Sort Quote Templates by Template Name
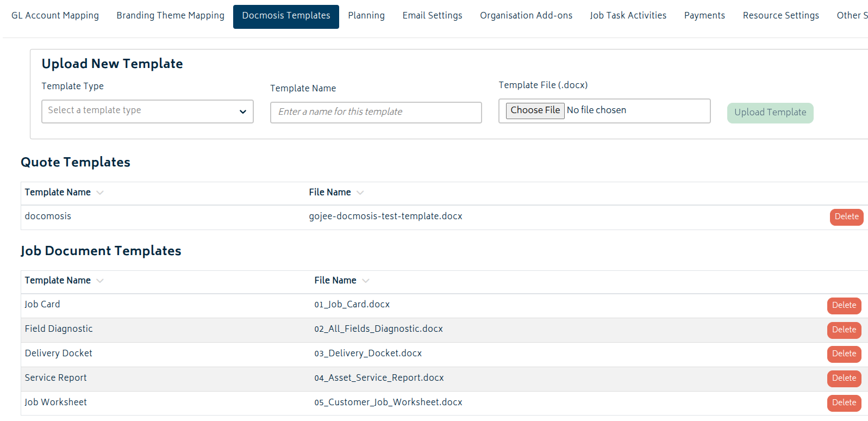Screen dimensions: 868x421 (x=58, y=193)
